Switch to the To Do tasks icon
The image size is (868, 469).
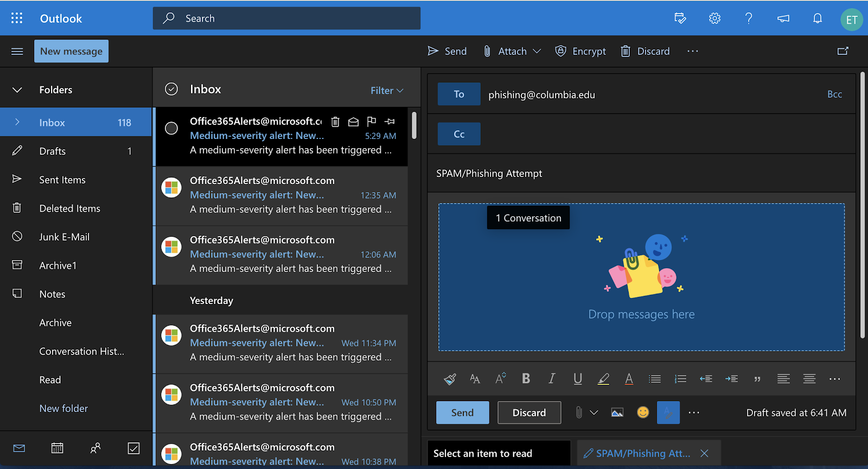point(133,448)
